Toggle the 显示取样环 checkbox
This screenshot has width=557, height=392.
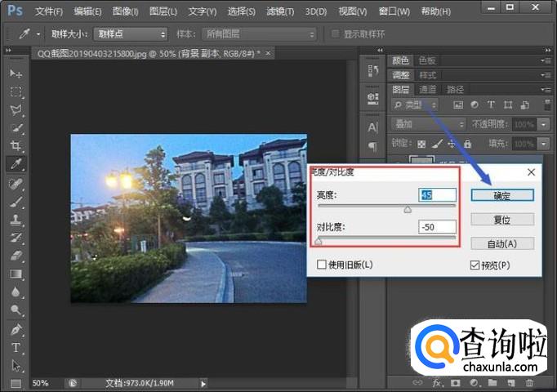click(335, 34)
